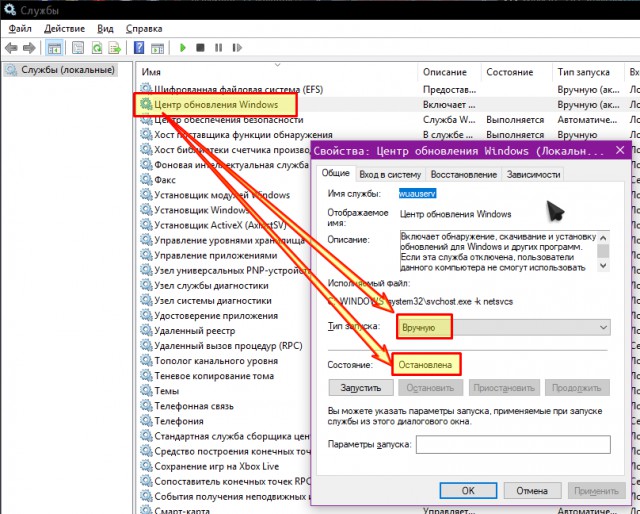The width and height of the screenshot is (640, 514).
Task: Switch to the Общие tab
Action: click(x=336, y=173)
